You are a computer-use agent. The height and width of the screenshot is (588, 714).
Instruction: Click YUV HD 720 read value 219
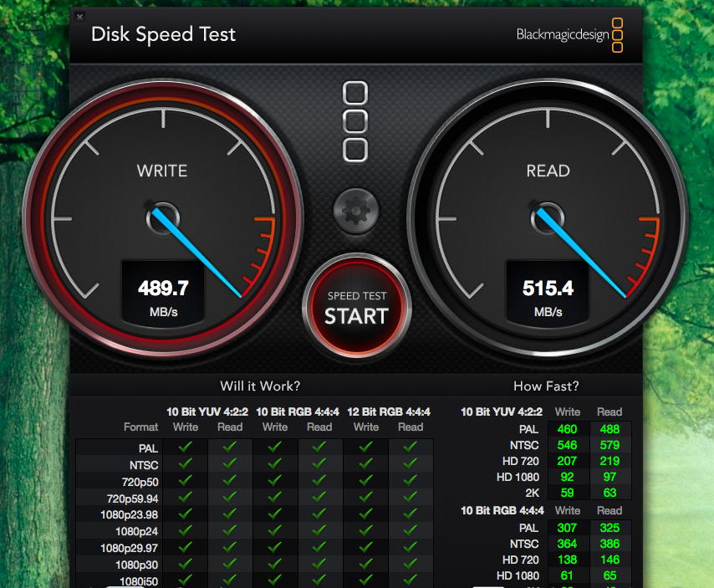[x=609, y=461]
